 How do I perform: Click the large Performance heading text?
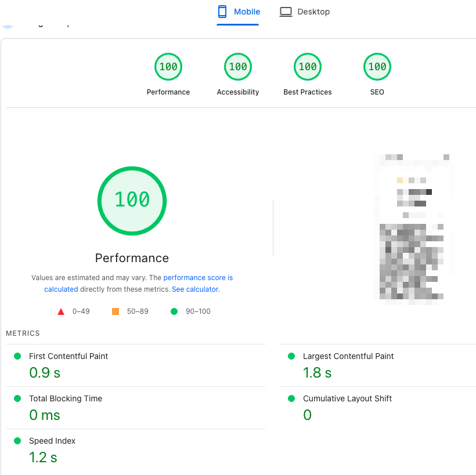(132, 258)
